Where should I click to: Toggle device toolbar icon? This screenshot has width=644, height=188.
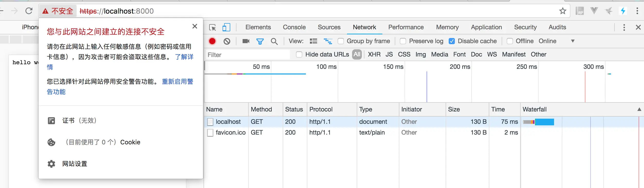(x=226, y=27)
